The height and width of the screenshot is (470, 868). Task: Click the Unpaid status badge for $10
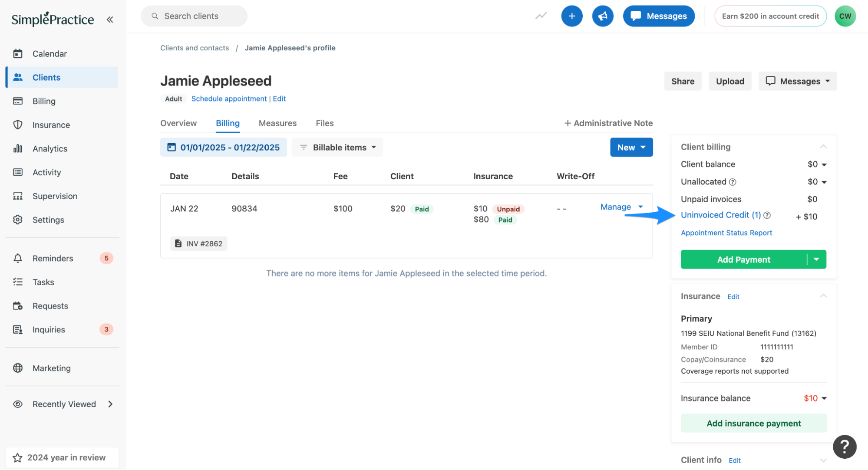point(508,209)
